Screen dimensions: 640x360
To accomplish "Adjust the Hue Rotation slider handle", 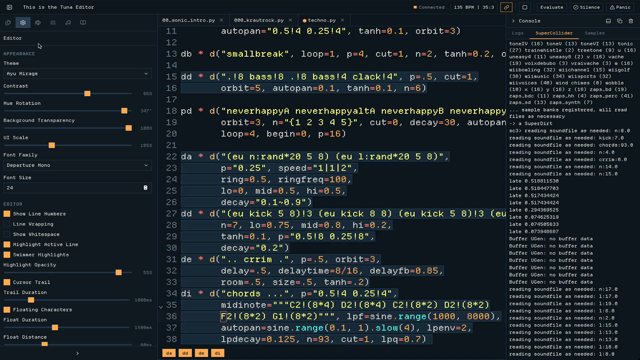I will coord(124,111).
